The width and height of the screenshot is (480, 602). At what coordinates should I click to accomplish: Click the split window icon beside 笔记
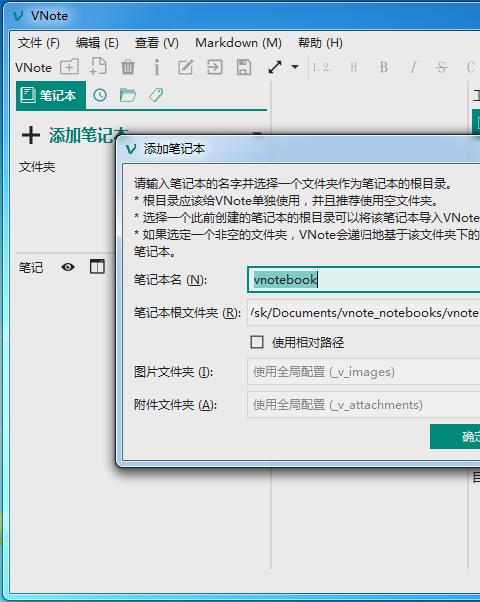coord(97,266)
